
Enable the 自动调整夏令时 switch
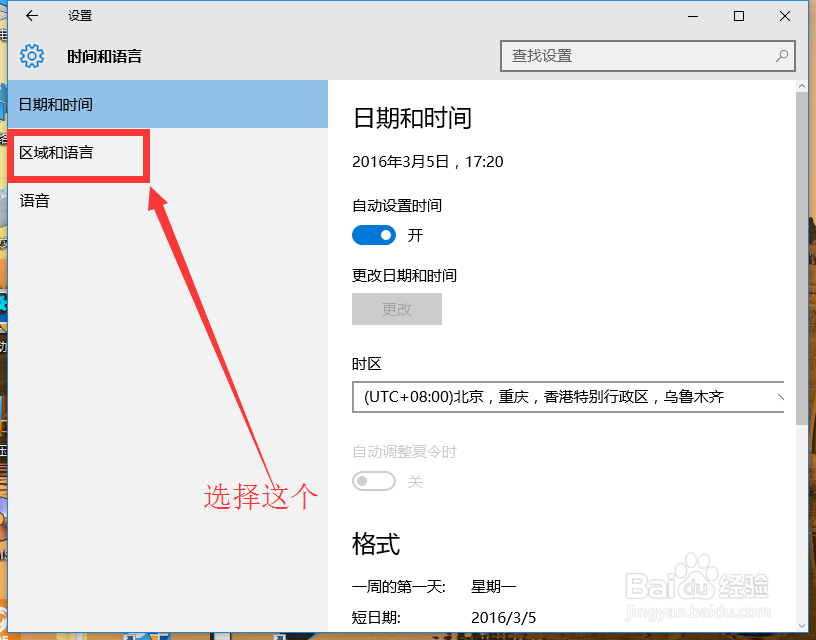point(374,481)
